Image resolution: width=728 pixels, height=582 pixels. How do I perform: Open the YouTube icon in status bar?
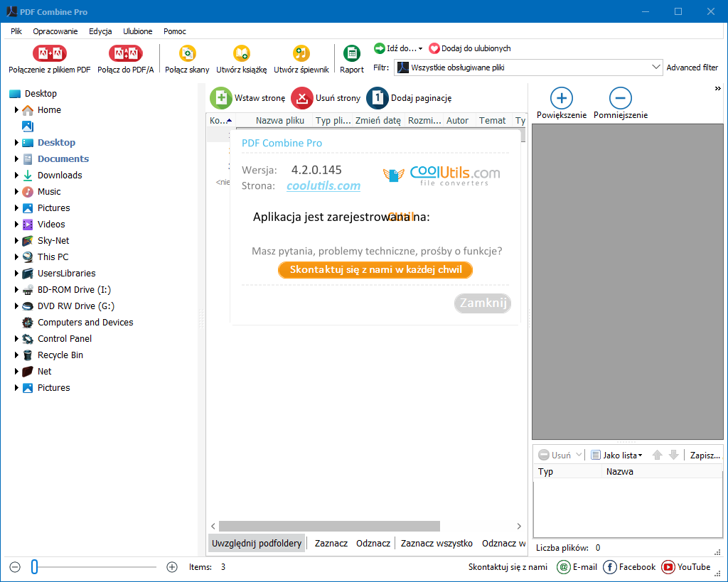pyautogui.click(x=668, y=566)
